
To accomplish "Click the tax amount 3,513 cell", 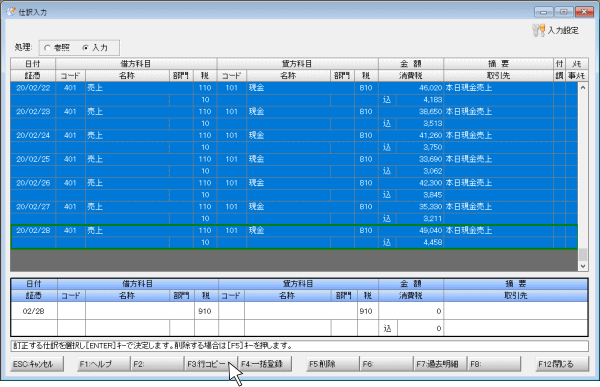I will (420, 123).
